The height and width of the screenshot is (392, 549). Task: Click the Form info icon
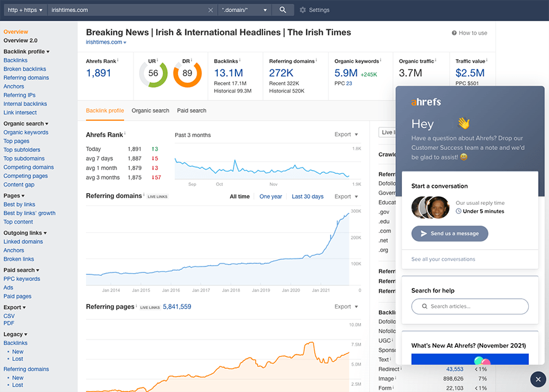(393, 387)
